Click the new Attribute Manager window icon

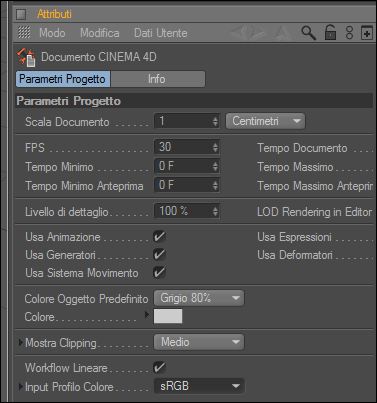click(367, 33)
